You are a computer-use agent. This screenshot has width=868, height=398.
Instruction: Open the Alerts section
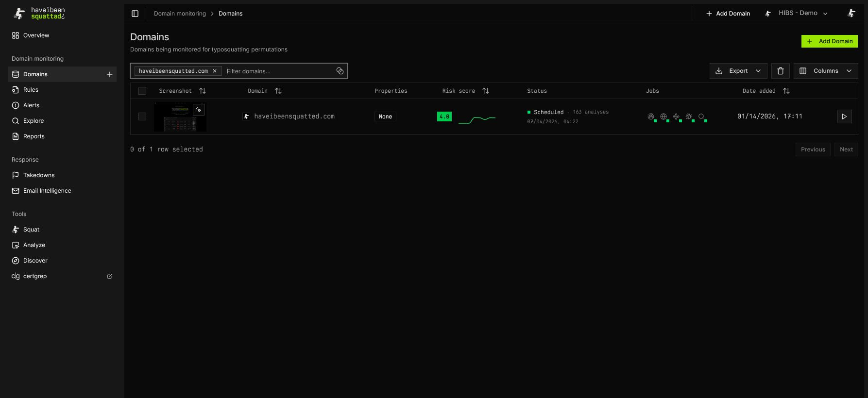(x=62, y=105)
